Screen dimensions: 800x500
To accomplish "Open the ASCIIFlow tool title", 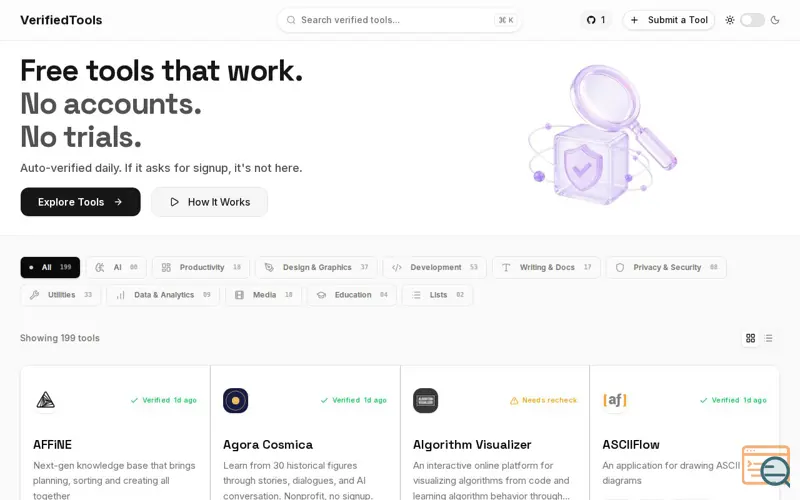I will coord(631,444).
